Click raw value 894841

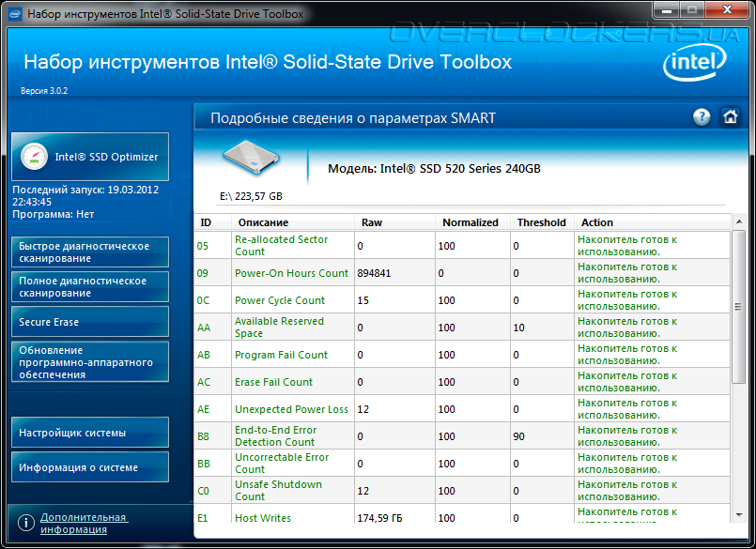click(x=374, y=273)
